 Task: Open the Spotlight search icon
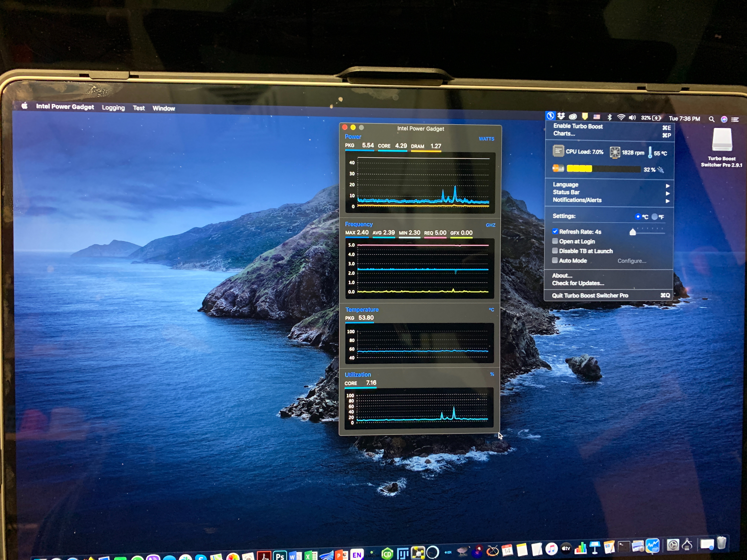click(712, 119)
